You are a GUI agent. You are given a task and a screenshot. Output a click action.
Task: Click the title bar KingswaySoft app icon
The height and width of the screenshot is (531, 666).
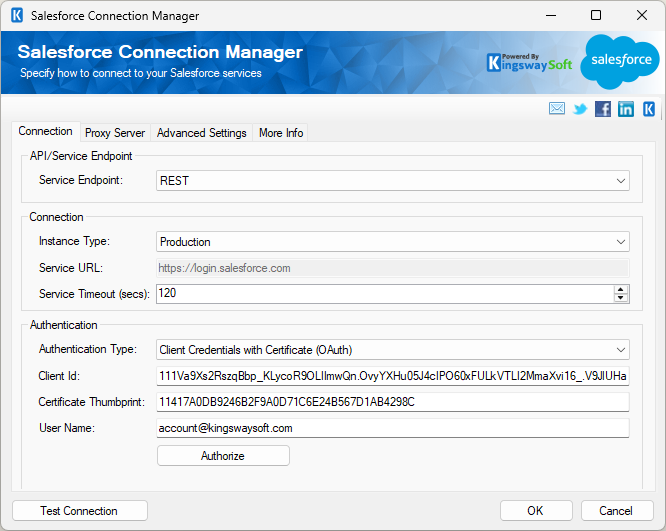pos(17,15)
